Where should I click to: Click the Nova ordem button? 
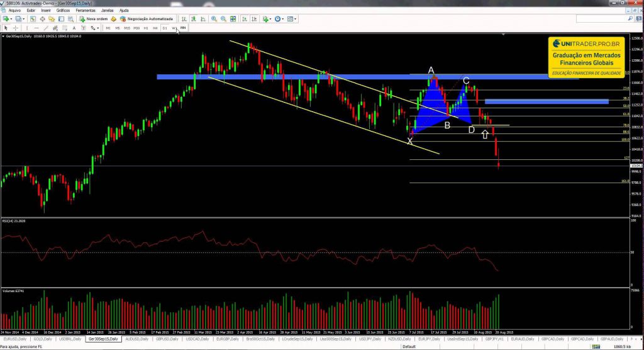tap(94, 19)
